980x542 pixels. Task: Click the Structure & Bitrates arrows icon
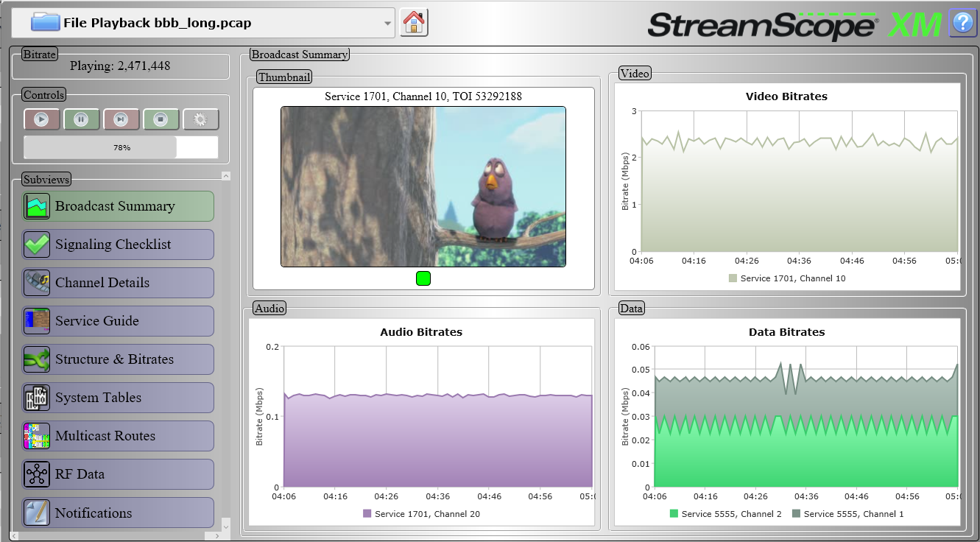click(37, 359)
